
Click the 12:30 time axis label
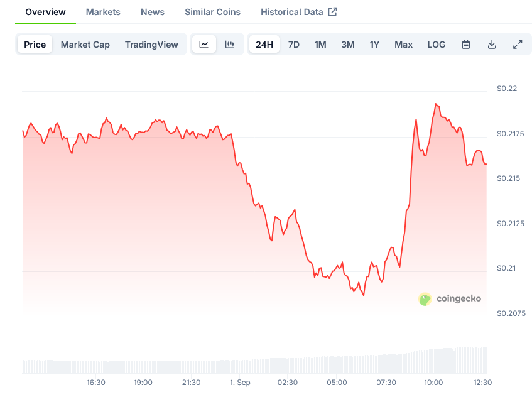click(483, 383)
